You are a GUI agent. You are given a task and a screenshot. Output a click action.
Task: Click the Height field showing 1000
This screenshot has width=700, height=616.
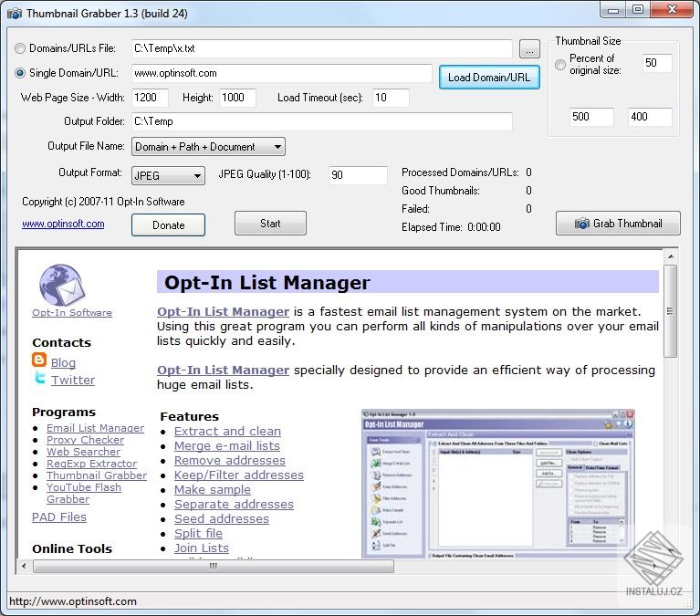tap(237, 98)
